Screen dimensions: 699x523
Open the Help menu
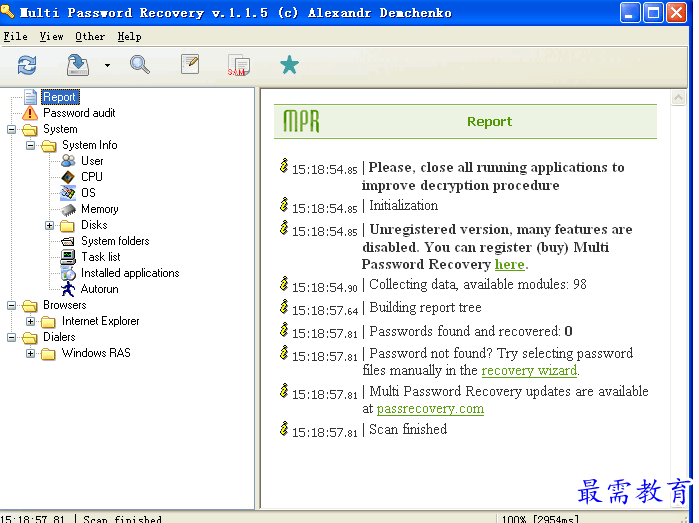tap(129, 37)
